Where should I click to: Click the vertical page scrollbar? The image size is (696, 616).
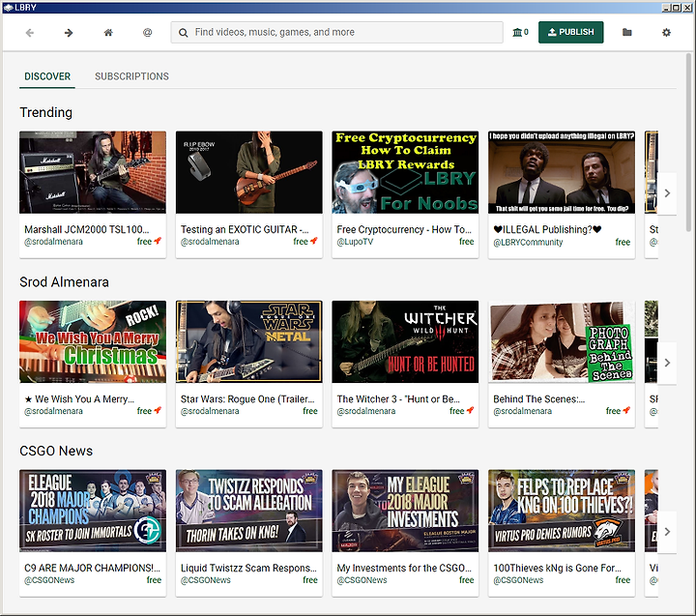point(689,142)
